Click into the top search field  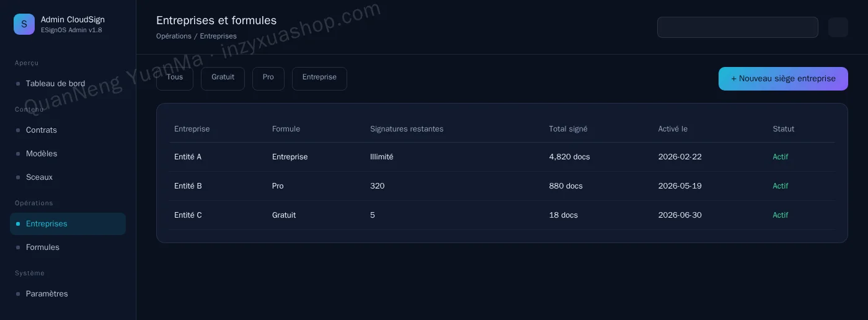[x=738, y=27]
